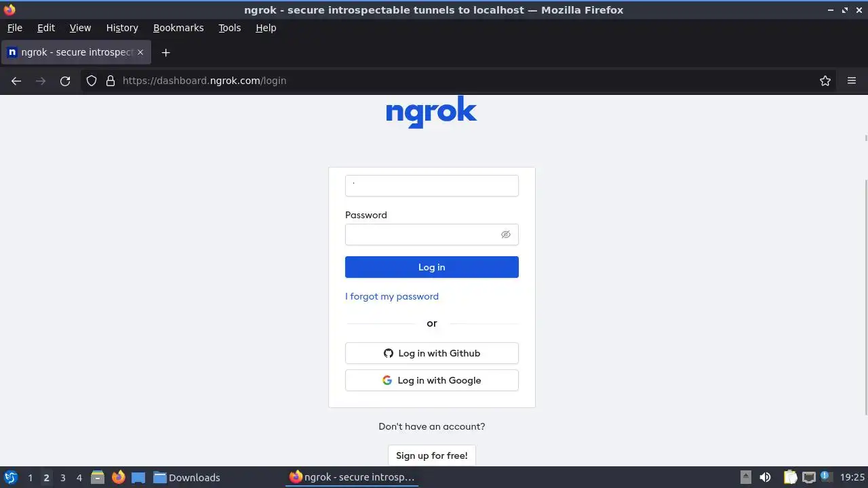Launch Firefox from the taskbar quick launcher

click(x=118, y=477)
